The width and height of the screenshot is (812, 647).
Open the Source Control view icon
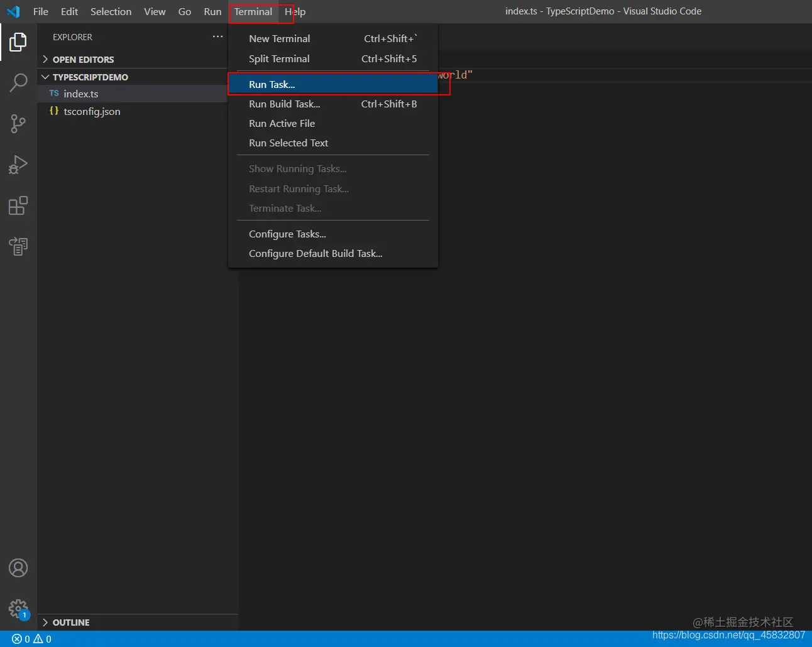(18, 124)
